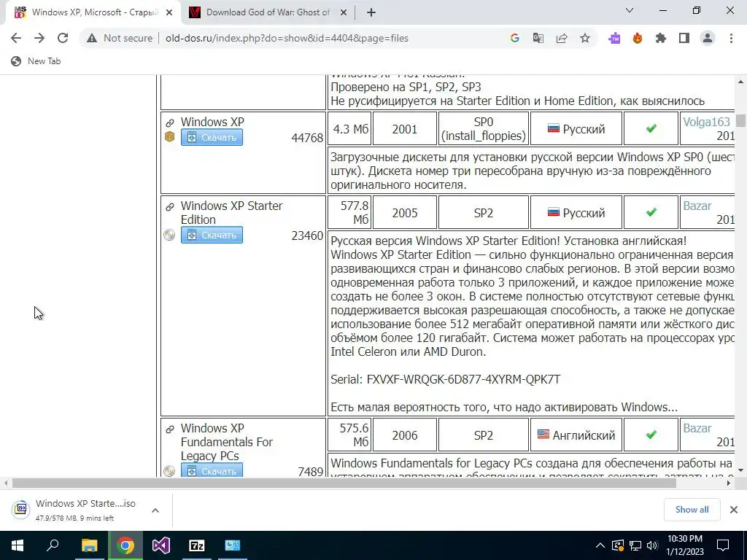Open the Windows Start menu
Screen dimensions: 747x560
pyautogui.click(x=18, y=545)
